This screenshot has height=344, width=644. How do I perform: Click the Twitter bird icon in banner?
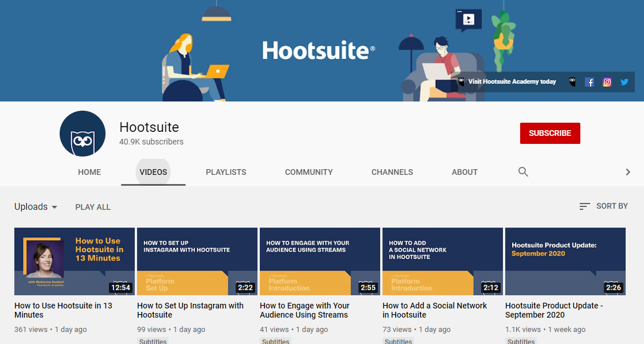click(x=625, y=82)
